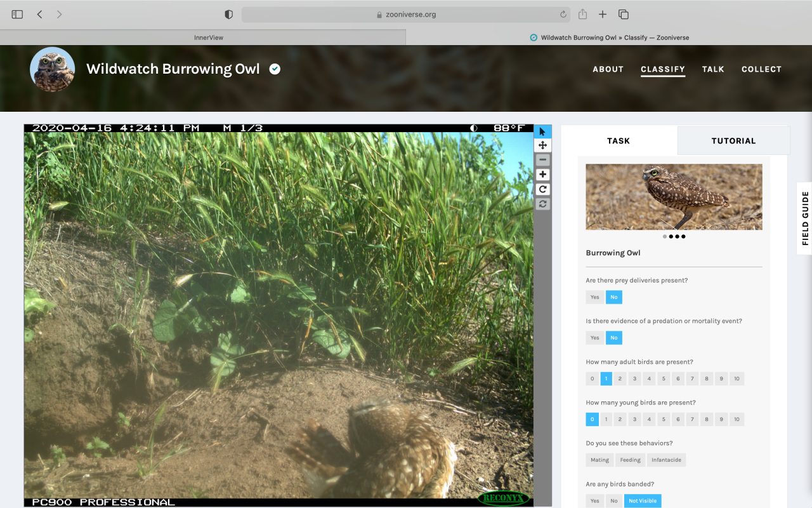This screenshot has width=812, height=508.
Task: Toggle the Mating behavior
Action: [599, 460]
